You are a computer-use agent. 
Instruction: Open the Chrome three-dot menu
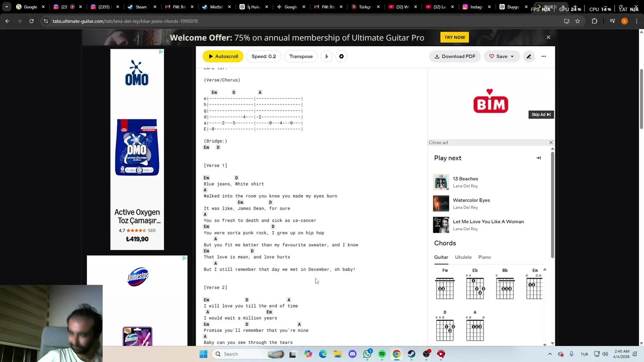point(636,21)
